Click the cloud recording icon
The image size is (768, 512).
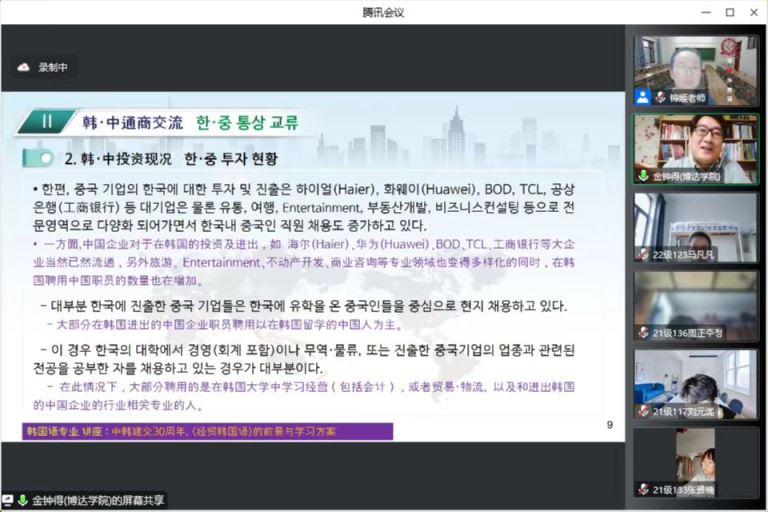(x=23, y=67)
